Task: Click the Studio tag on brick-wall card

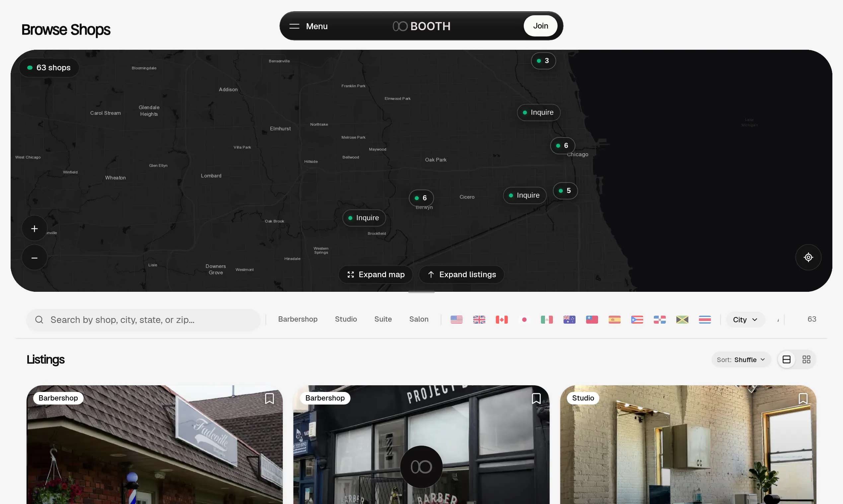Action: tap(583, 398)
